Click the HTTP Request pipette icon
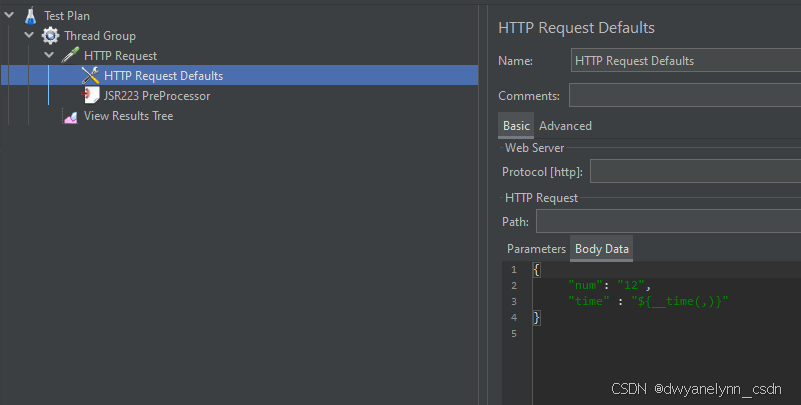Viewport: 801px width, 405px height. pyautogui.click(x=70, y=55)
